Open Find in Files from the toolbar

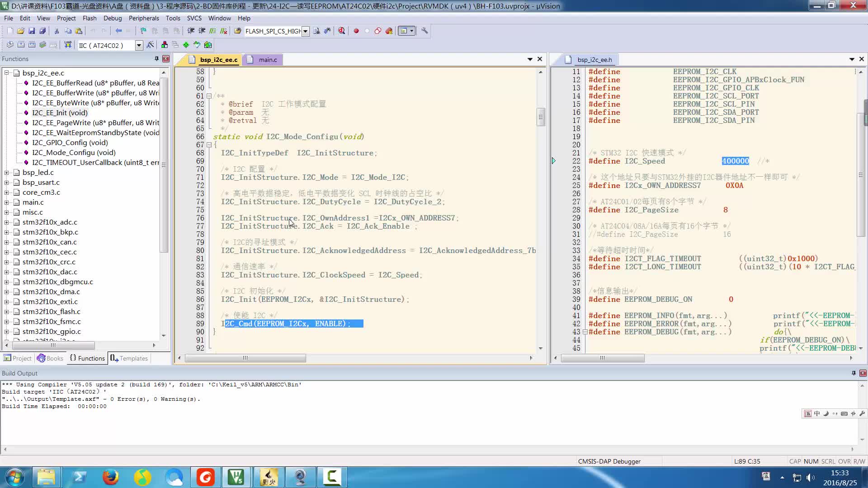click(x=237, y=31)
